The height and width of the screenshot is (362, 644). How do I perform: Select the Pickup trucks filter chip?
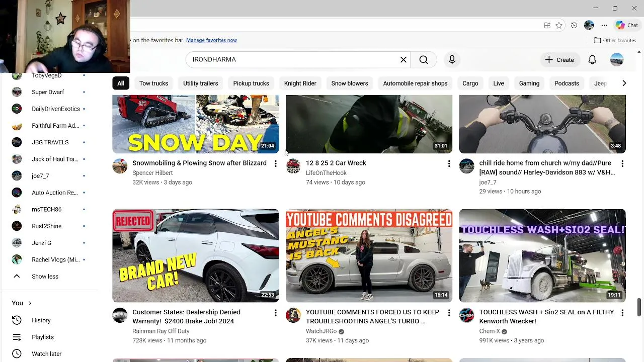[x=251, y=83]
